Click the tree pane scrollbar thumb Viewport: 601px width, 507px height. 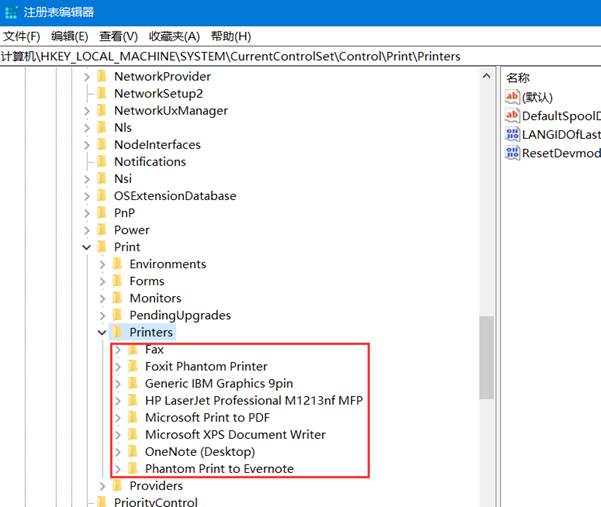pos(486,358)
